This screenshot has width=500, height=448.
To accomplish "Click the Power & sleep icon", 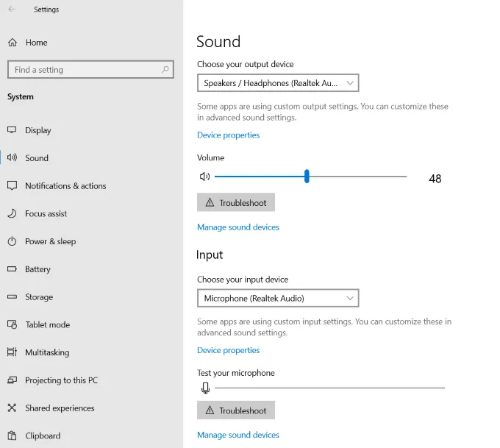I will (12, 241).
